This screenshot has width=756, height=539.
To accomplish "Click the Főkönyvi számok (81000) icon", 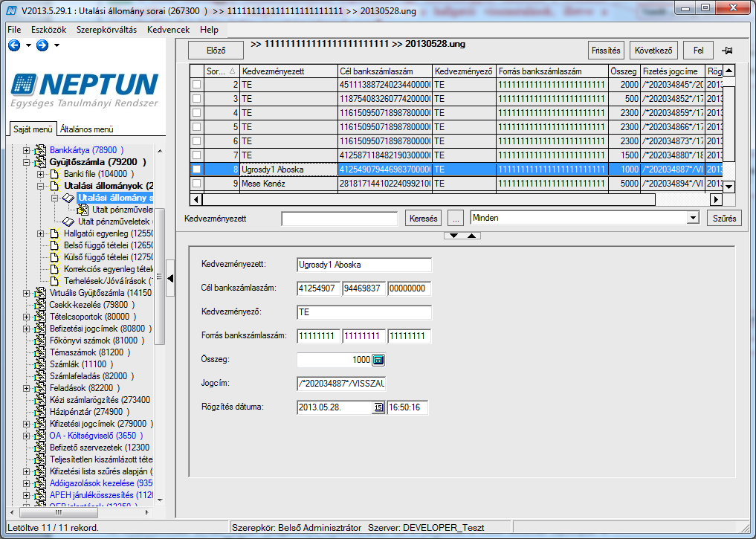I will pyautogui.click(x=40, y=340).
